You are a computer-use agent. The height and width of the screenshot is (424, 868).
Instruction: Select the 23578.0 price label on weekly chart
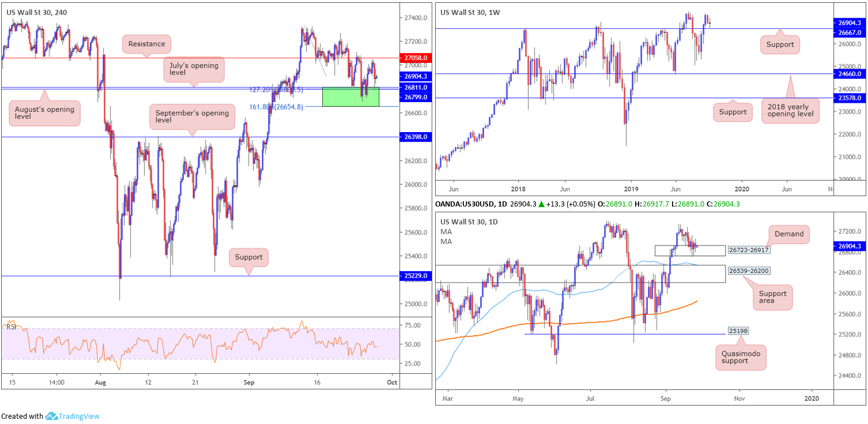(x=850, y=98)
